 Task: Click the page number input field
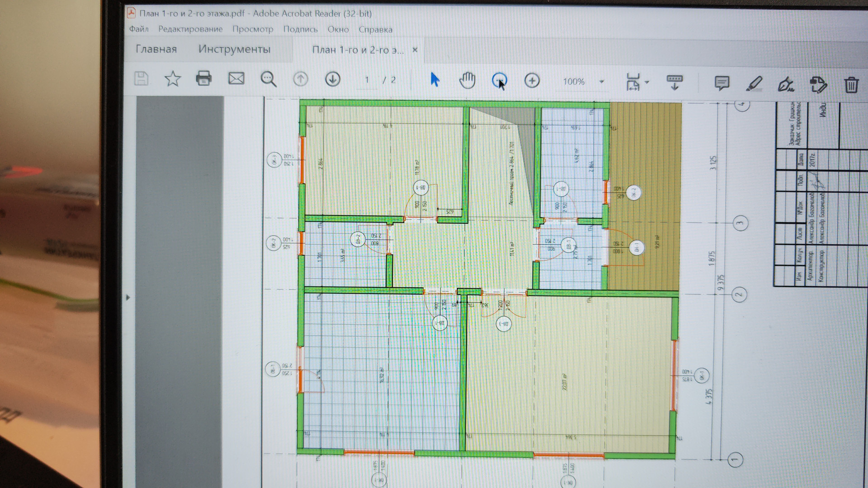pyautogui.click(x=367, y=80)
